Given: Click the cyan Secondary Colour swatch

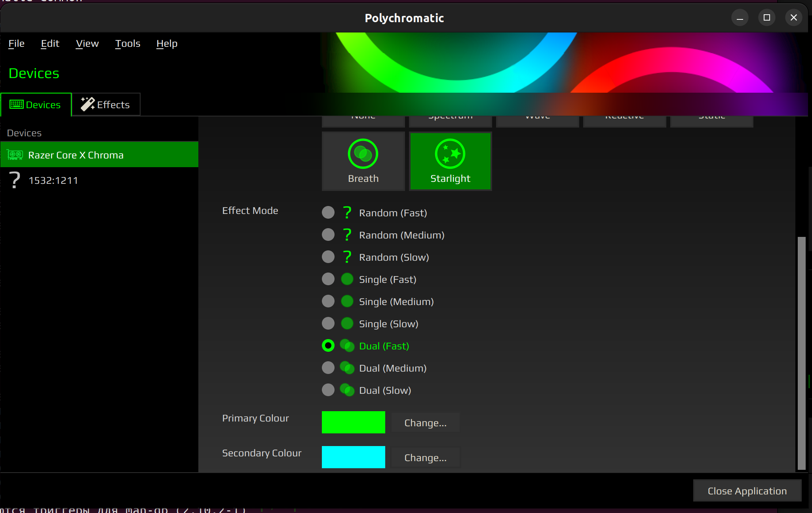Looking at the screenshot, I should [353, 457].
